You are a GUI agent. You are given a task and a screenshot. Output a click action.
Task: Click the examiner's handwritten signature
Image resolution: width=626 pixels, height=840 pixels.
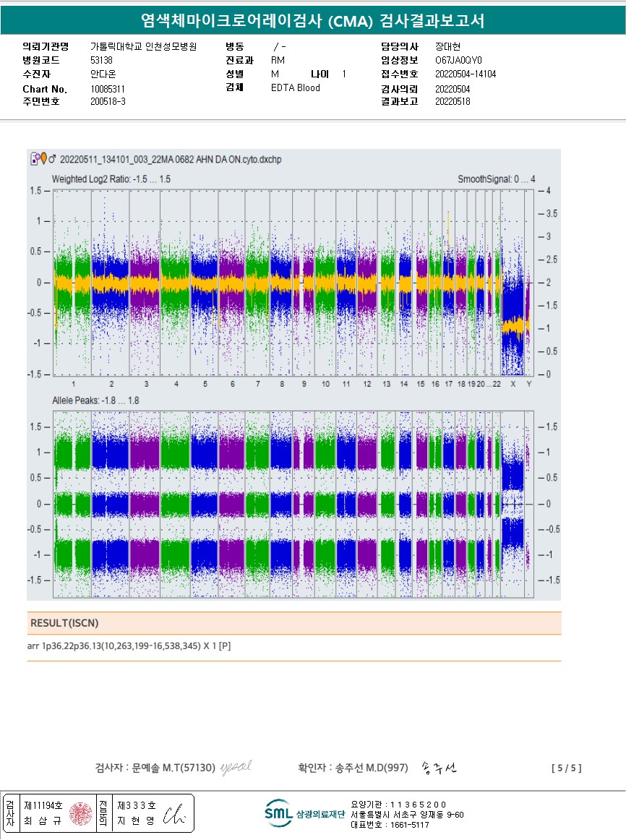[236, 767]
